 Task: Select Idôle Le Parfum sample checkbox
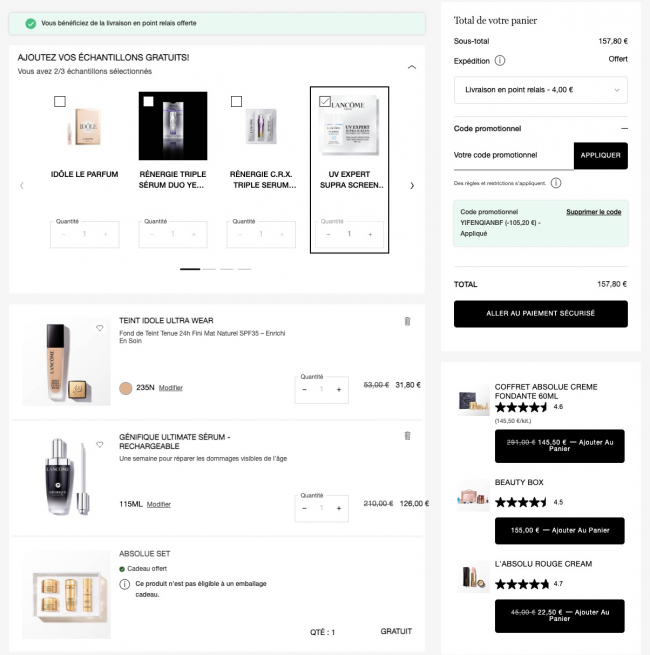point(60,101)
